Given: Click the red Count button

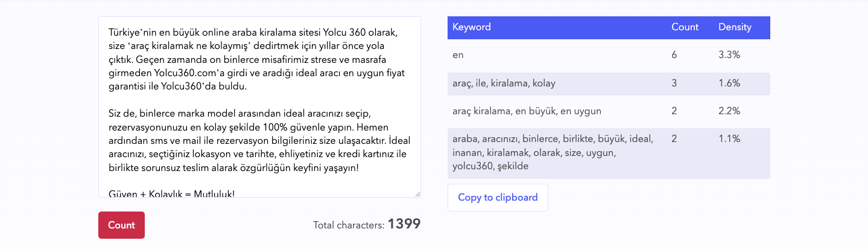Looking at the screenshot, I should (121, 225).
